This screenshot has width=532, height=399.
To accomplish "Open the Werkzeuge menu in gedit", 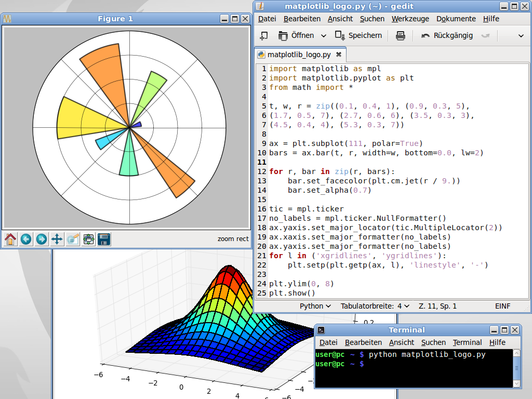I will tap(410, 19).
